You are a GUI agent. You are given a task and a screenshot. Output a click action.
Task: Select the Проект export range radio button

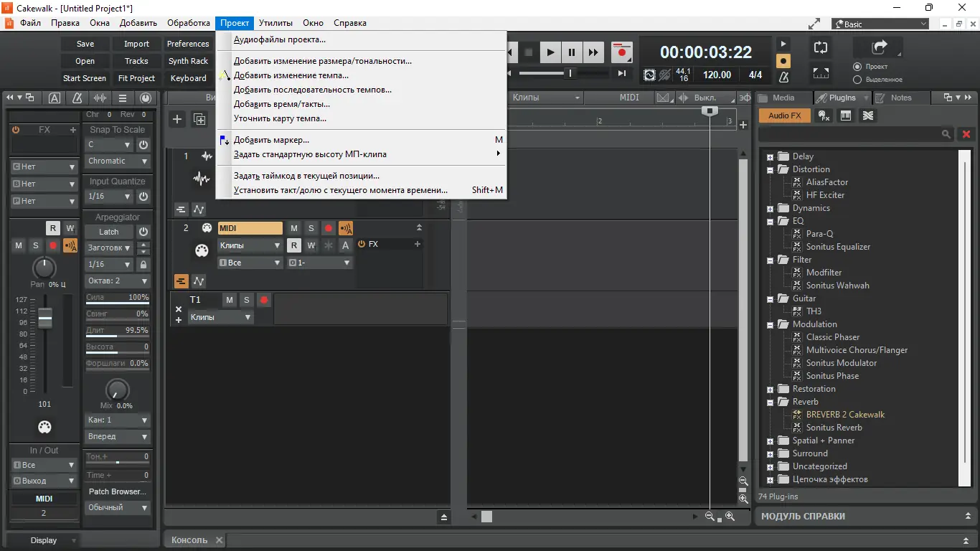click(857, 67)
